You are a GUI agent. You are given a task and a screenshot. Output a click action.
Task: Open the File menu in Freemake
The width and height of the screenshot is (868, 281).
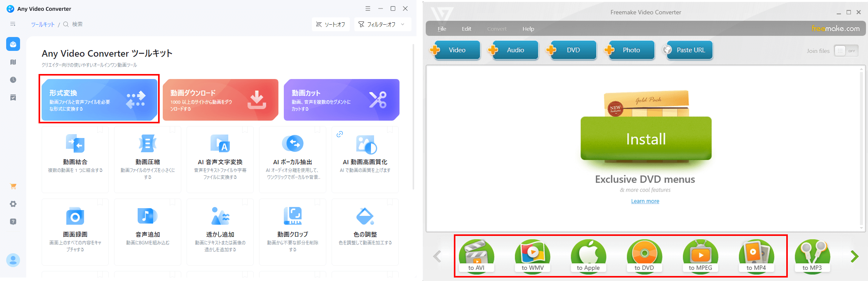(x=442, y=29)
